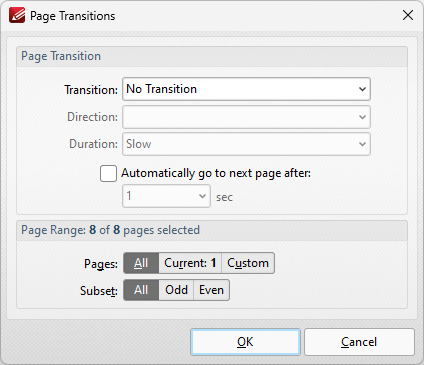Confirm with the OK button
Viewport: 424px width, 365px height.
point(245,342)
